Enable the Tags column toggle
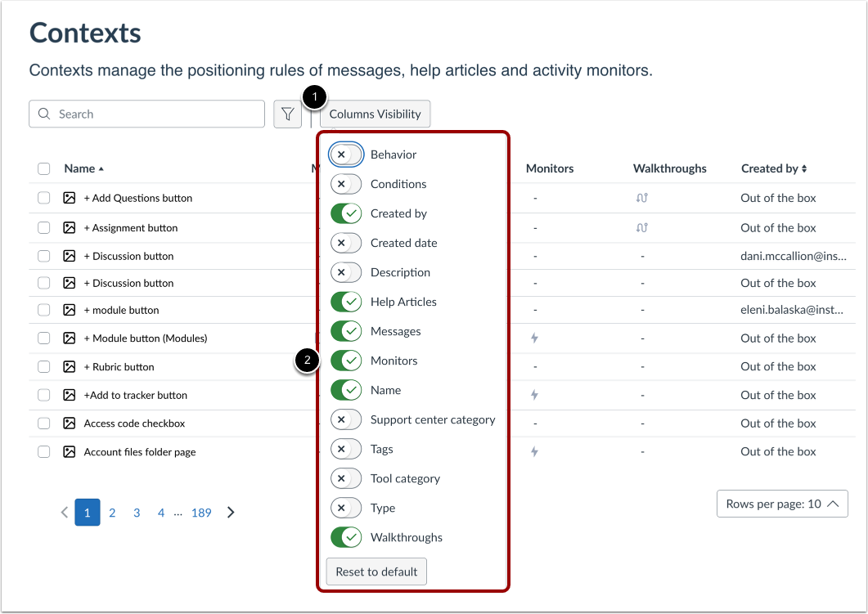 (x=347, y=449)
